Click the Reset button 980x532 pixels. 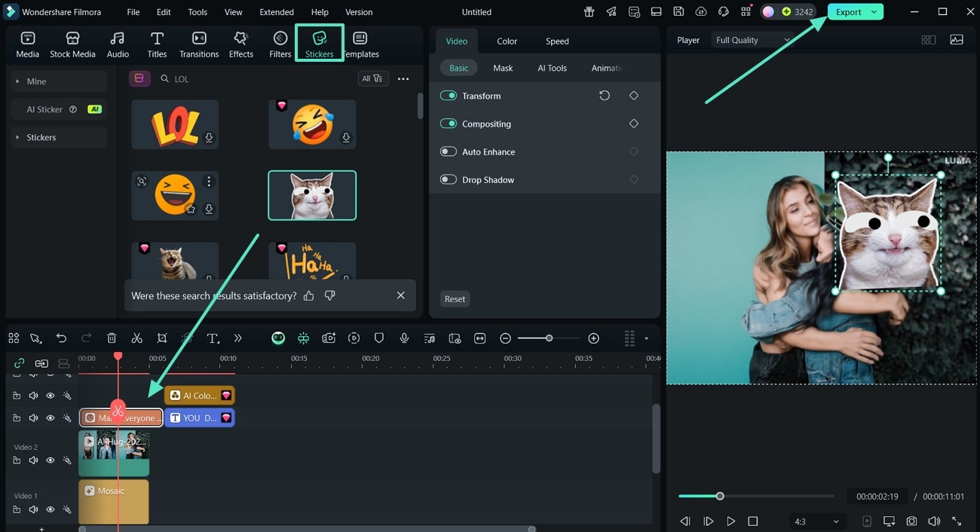pos(455,299)
